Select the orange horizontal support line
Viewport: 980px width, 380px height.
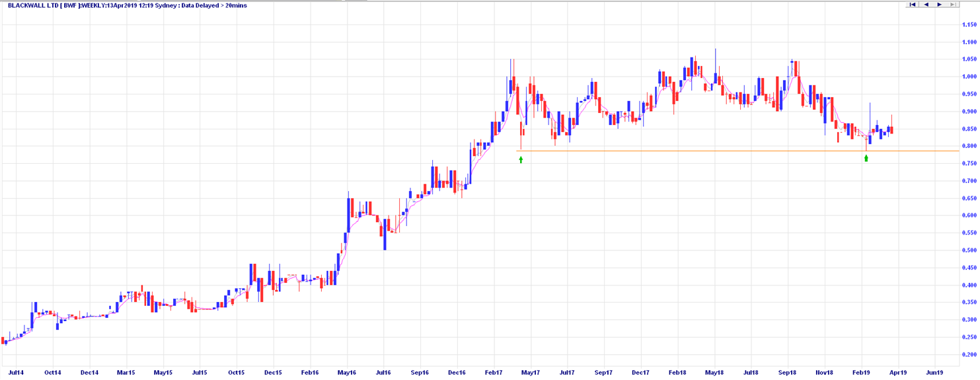[737, 151]
